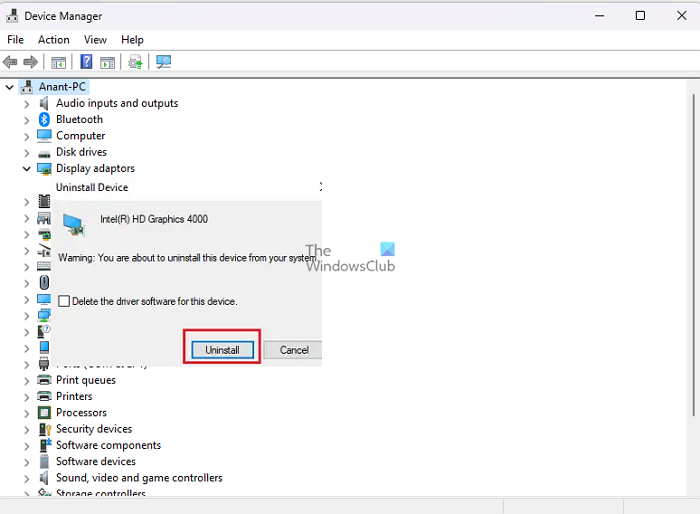This screenshot has height=514, width=700.
Task: Click the printer icon beside Print queues
Action: pos(44,380)
